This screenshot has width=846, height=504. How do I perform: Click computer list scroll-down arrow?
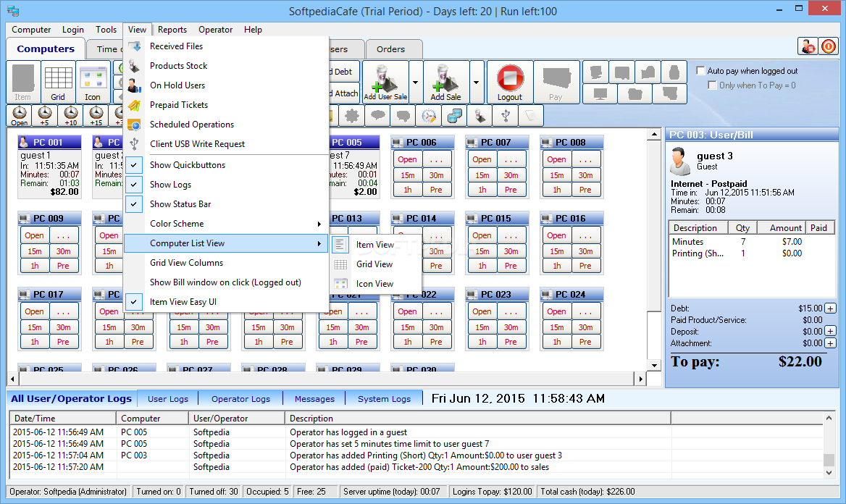[x=654, y=365]
